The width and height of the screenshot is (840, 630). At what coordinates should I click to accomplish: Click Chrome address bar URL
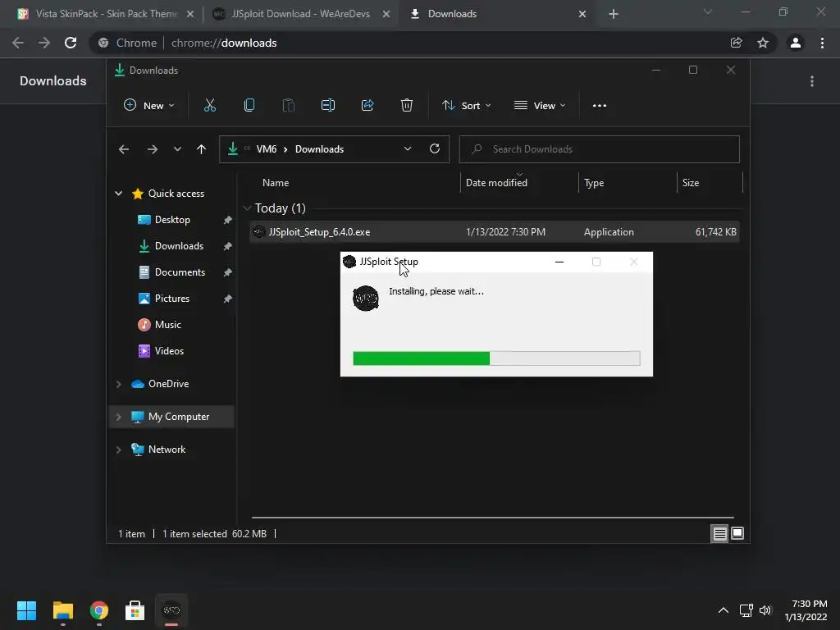[x=224, y=43]
